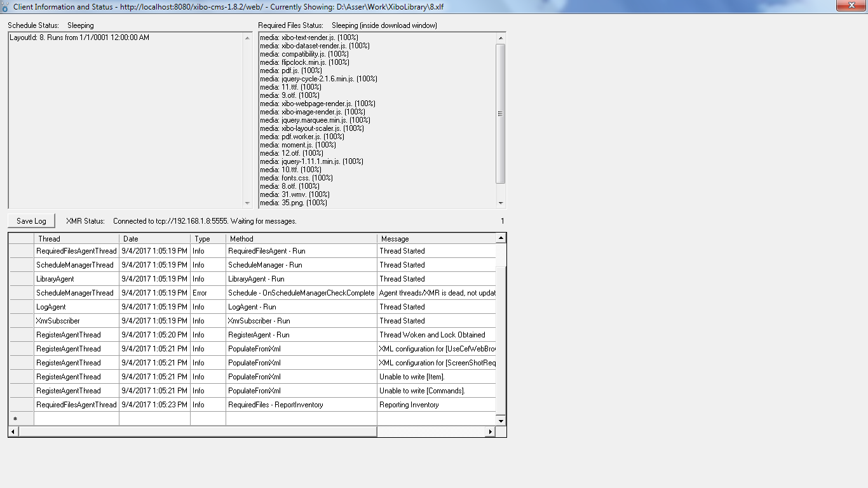Select the row header of the new empty row
This screenshot has width=868, height=488.
21,419
